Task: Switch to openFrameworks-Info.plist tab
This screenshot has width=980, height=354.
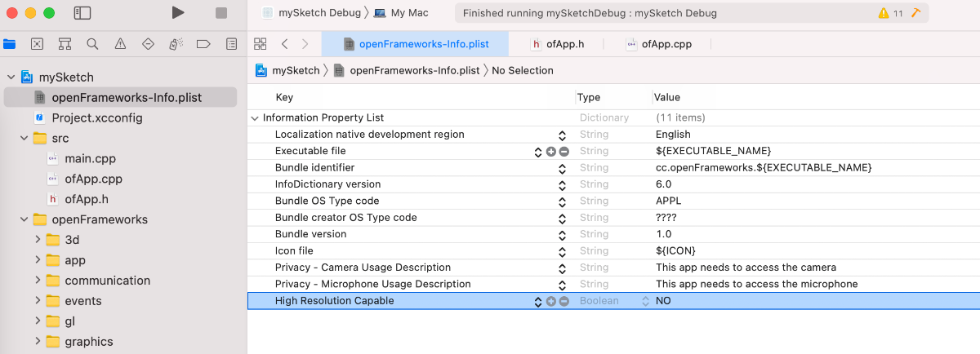Action: point(415,44)
